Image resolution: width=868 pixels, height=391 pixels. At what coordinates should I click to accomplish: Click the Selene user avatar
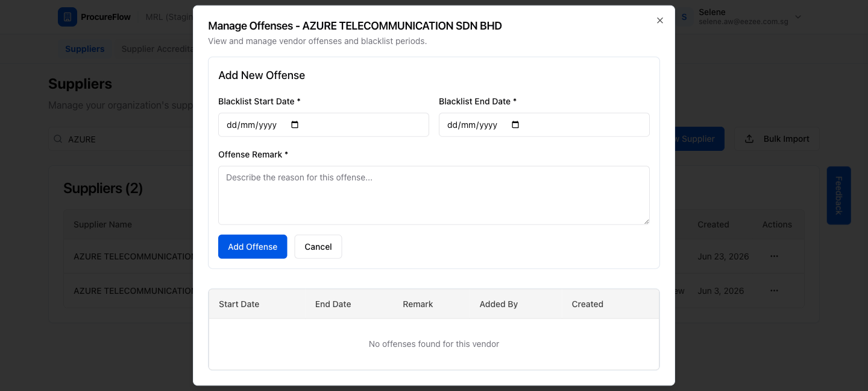click(x=684, y=17)
